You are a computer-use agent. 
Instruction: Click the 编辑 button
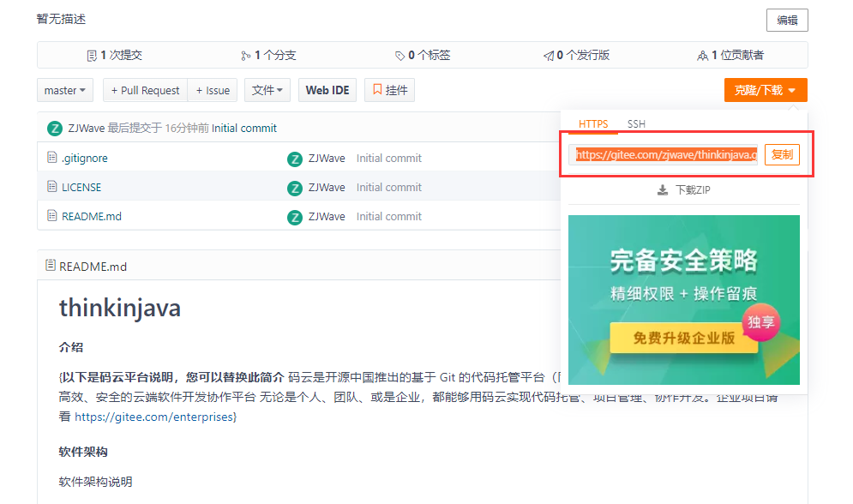pyautogui.click(x=786, y=21)
